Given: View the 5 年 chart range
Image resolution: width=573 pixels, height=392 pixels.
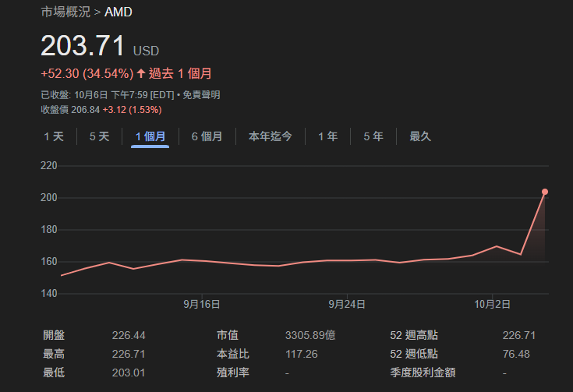Looking at the screenshot, I should pyautogui.click(x=373, y=136).
